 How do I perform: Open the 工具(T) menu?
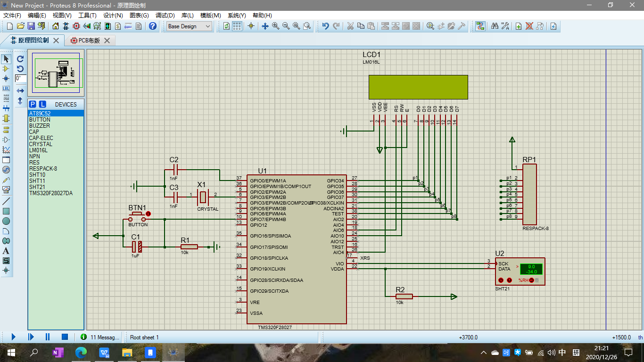(87, 16)
